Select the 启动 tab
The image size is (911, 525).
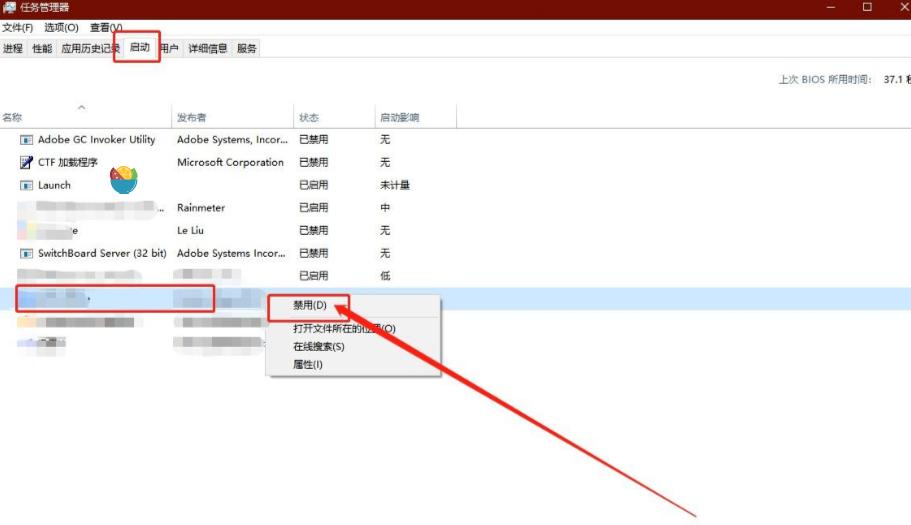click(139, 47)
